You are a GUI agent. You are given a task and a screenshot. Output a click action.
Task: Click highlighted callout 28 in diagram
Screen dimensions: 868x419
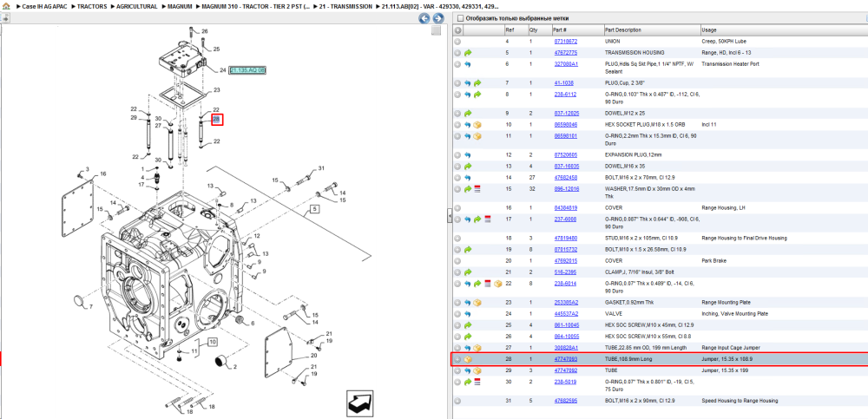[217, 120]
